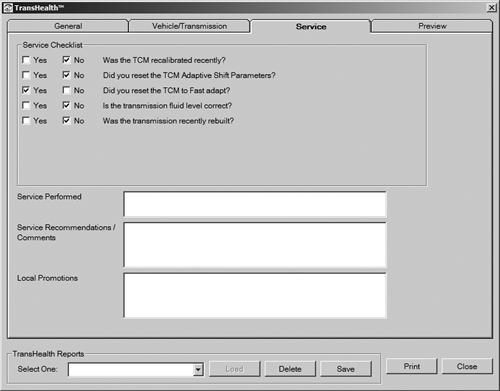Open the Vehicle/Transmission tab
Screen dimensions: 500x391
[x=189, y=26]
